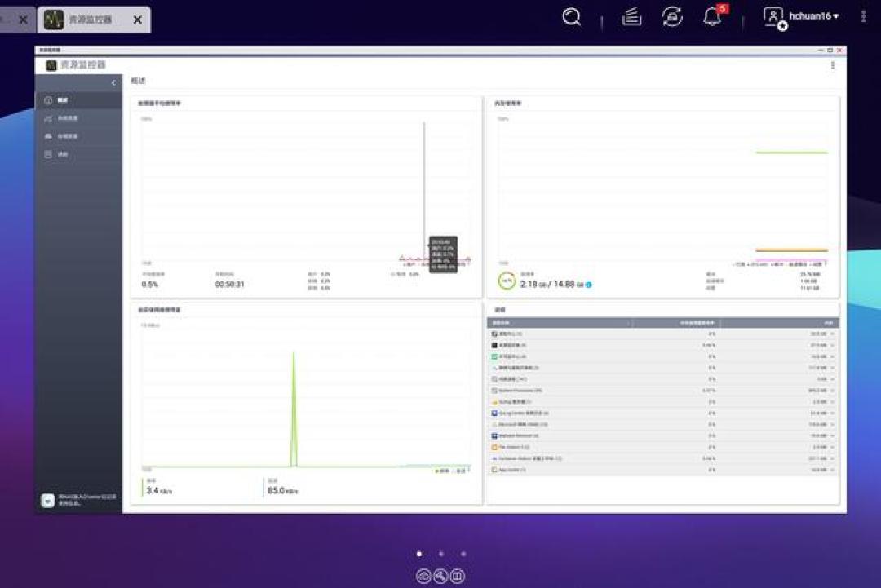Open the hchuan16 user dropdown
881x588 pixels.
813,16
